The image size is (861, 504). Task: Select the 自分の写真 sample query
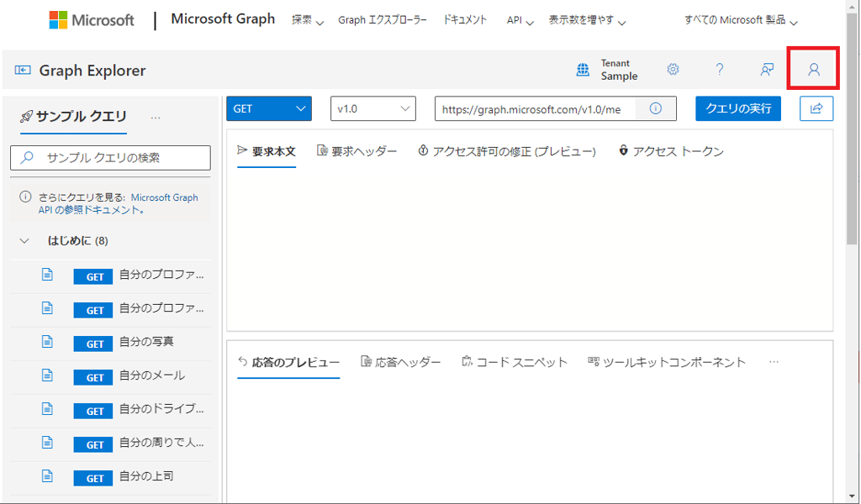pos(146,342)
